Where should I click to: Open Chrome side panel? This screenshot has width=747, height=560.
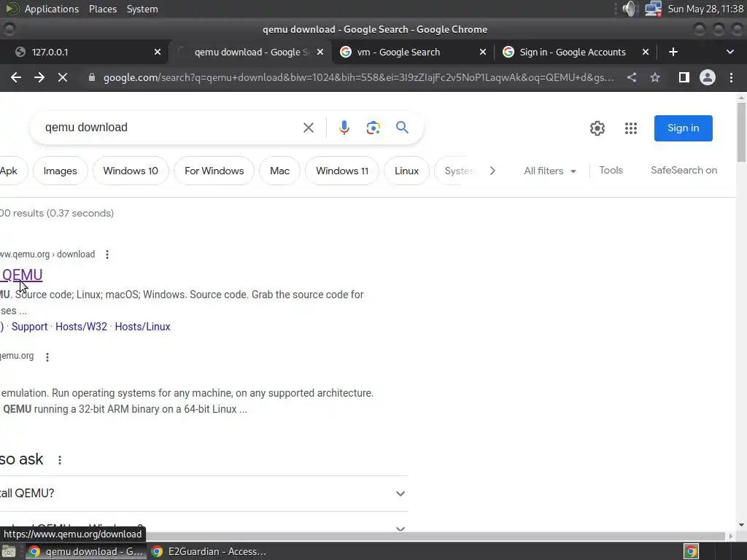tap(684, 77)
